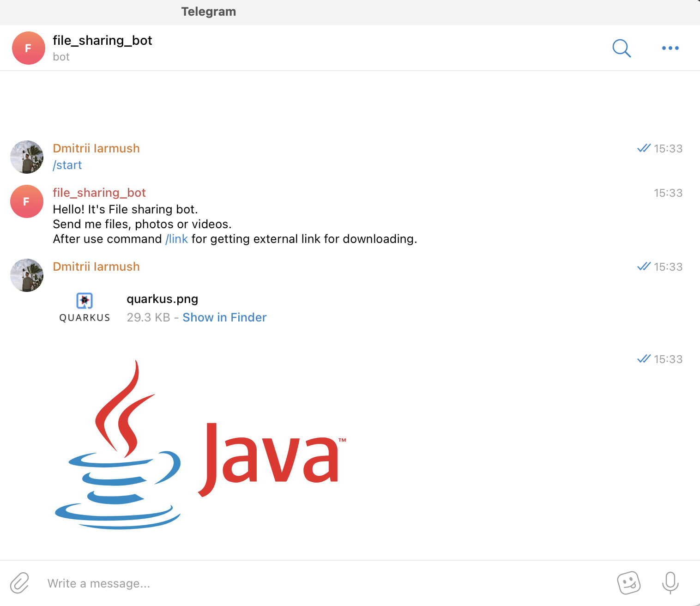Click Dmitrii Iarmush's avatar beside /start message
Screen dimensions: 700x606
click(27, 157)
